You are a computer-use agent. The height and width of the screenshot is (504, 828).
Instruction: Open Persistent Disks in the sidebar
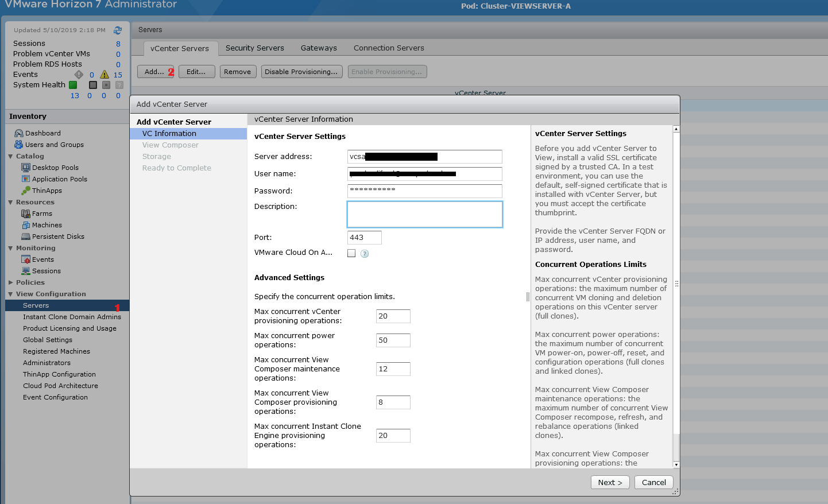pos(57,236)
